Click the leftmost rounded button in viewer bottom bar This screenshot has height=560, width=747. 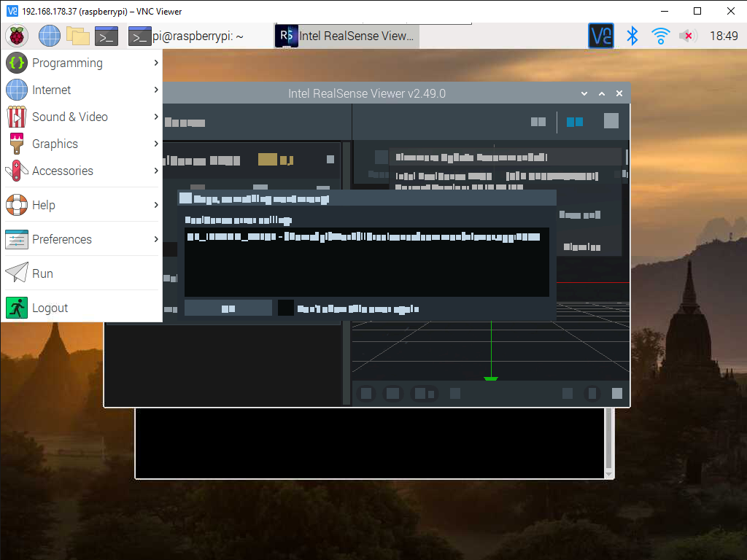(366, 393)
